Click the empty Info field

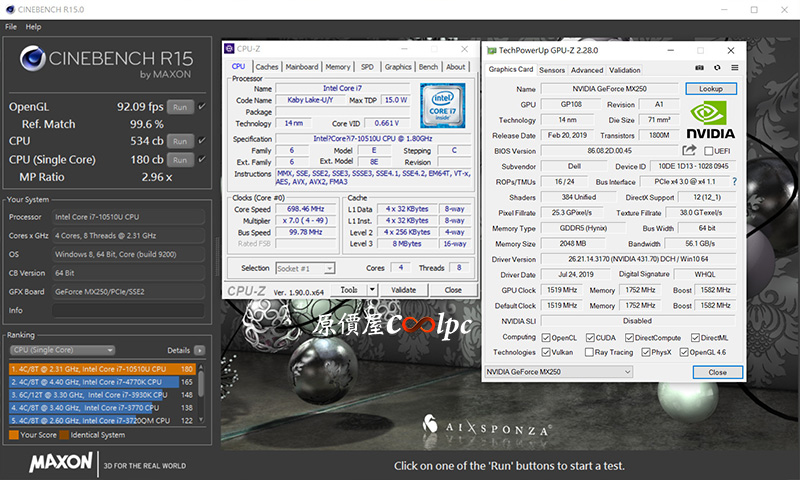pyautogui.click(x=128, y=310)
